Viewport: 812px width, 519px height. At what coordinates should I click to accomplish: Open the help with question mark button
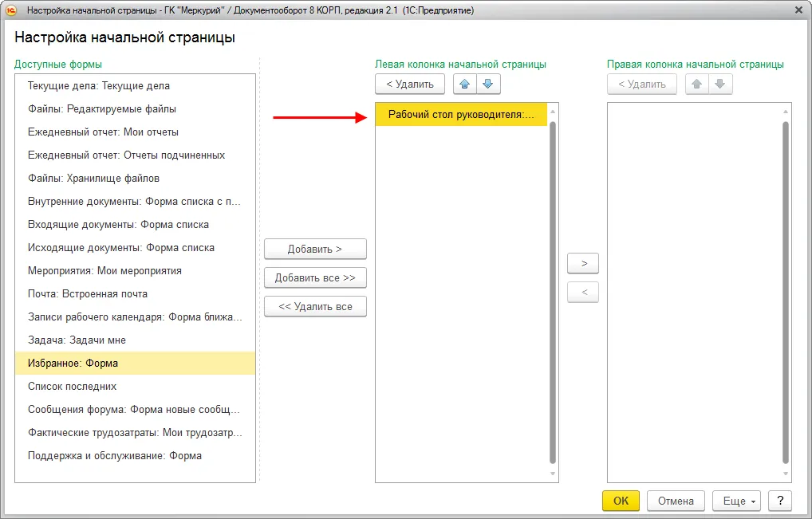pos(780,501)
